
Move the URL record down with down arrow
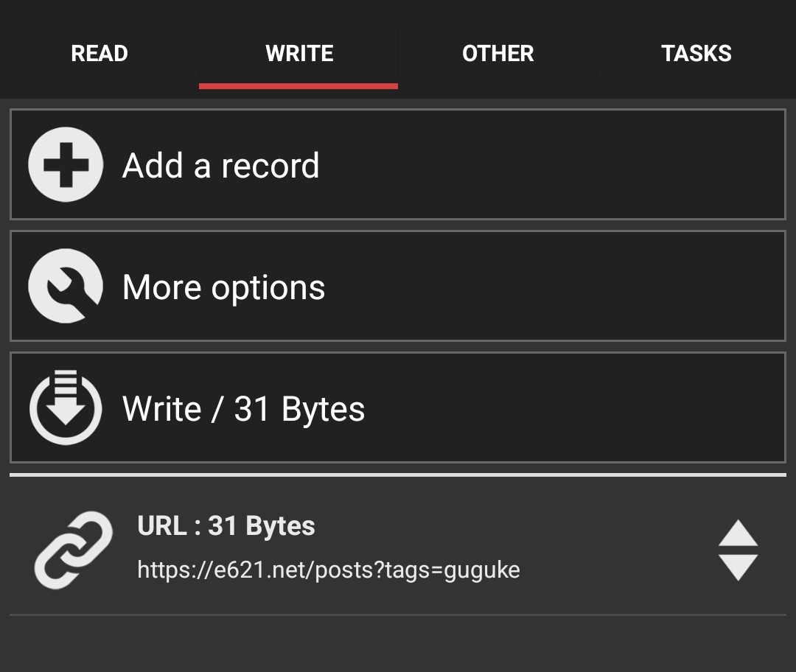(x=738, y=567)
